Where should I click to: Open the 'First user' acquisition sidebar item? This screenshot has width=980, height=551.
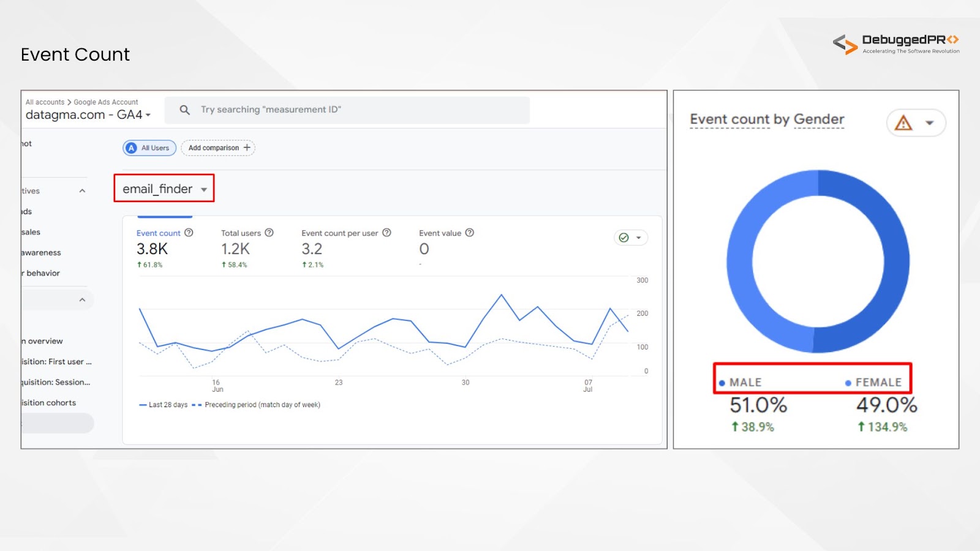(x=57, y=362)
